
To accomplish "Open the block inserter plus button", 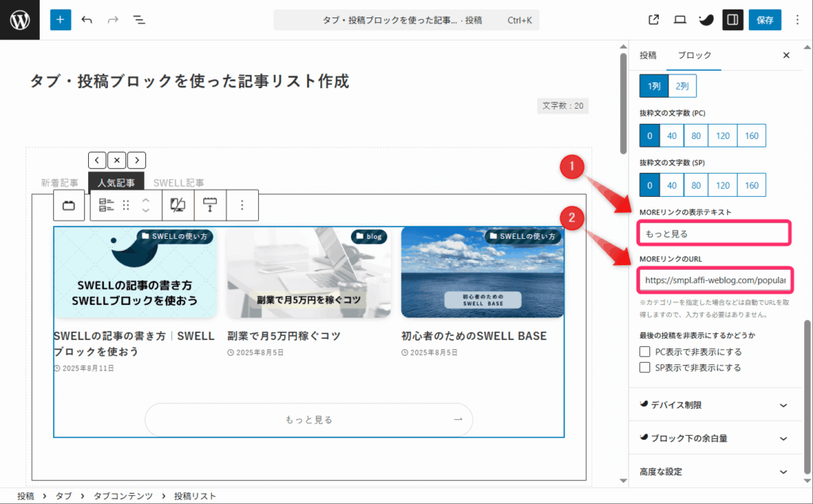I will coord(60,20).
